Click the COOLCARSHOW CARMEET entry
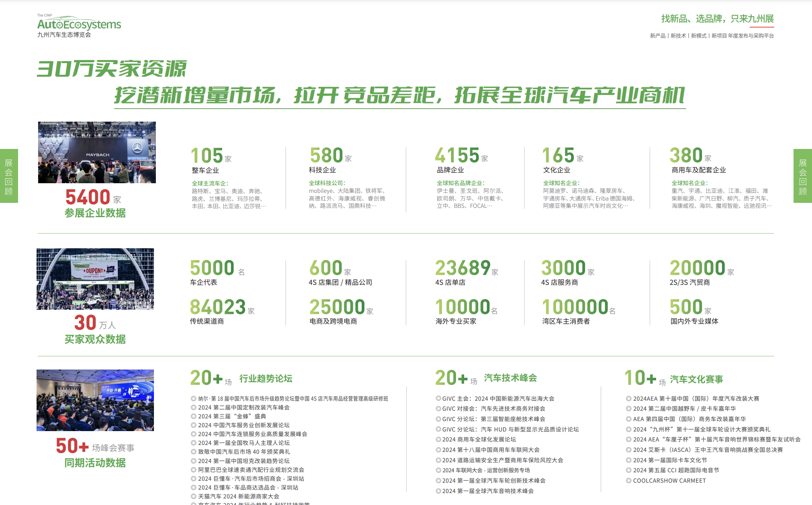The image size is (812, 505). [666, 481]
